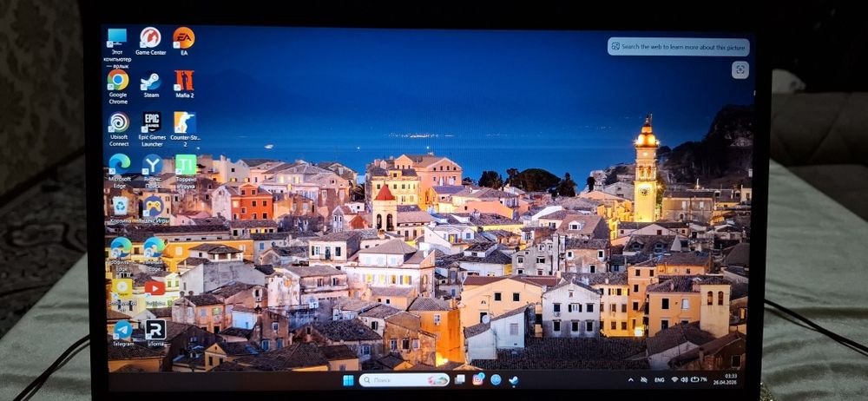This screenshot has width=868, height=401.
Task: Expand the hidden tray icons chevron
Action: [x=630, y=380]
